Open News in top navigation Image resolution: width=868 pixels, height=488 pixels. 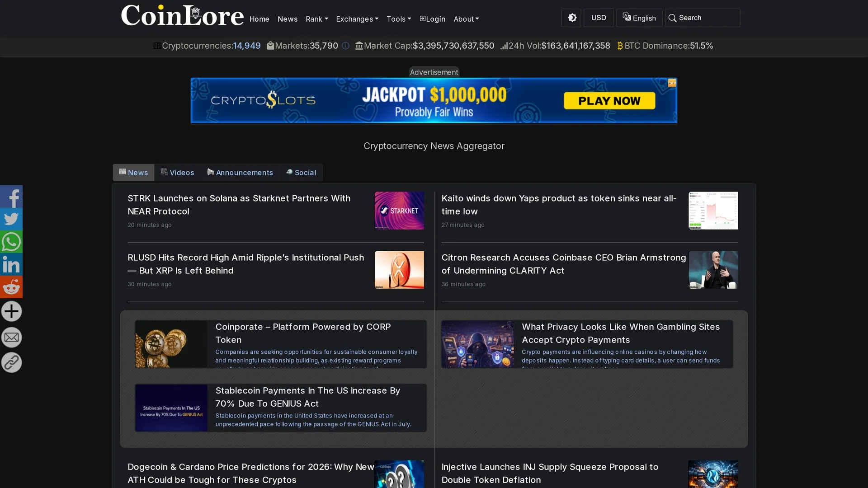pyautogui.click(x=288, y=19)
